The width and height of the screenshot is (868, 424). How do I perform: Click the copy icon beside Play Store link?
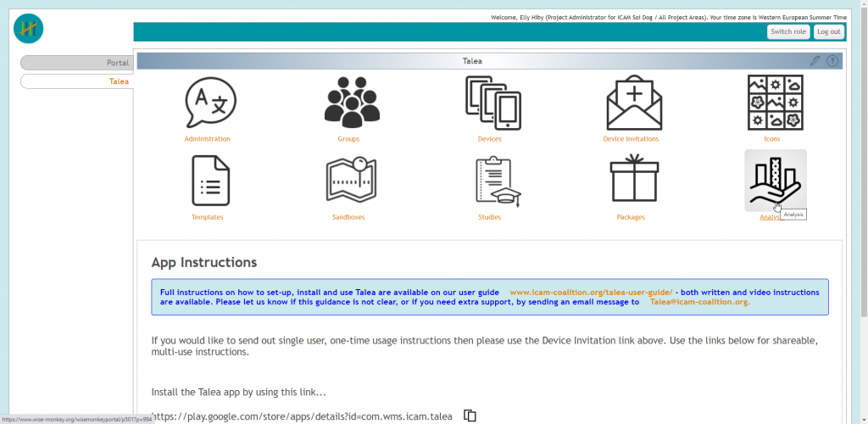470,416
